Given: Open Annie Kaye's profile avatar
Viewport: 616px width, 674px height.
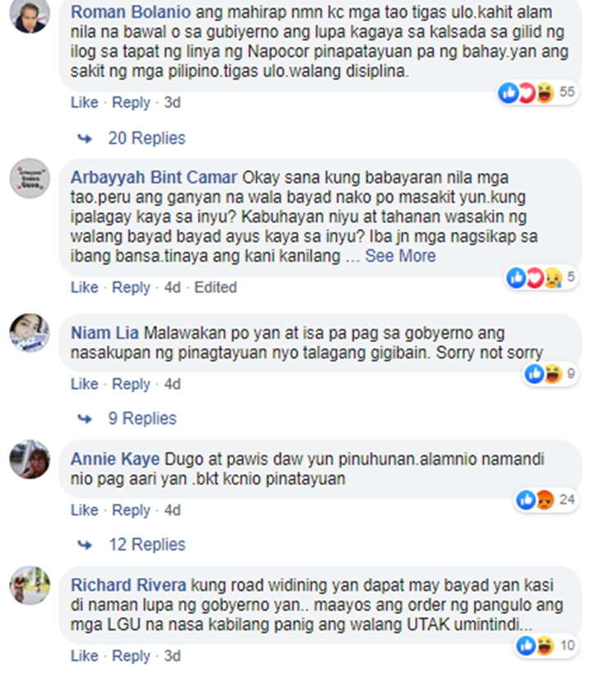Looking at the screenshot, I should [30, 459].
